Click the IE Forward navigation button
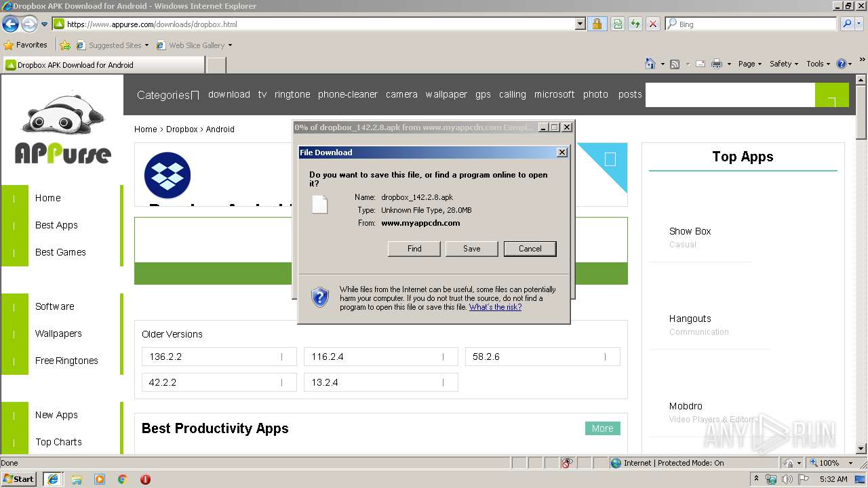Image resolution: width=868 pixels, height=488 pixels. pyautogui.click(x=29, y=24)
